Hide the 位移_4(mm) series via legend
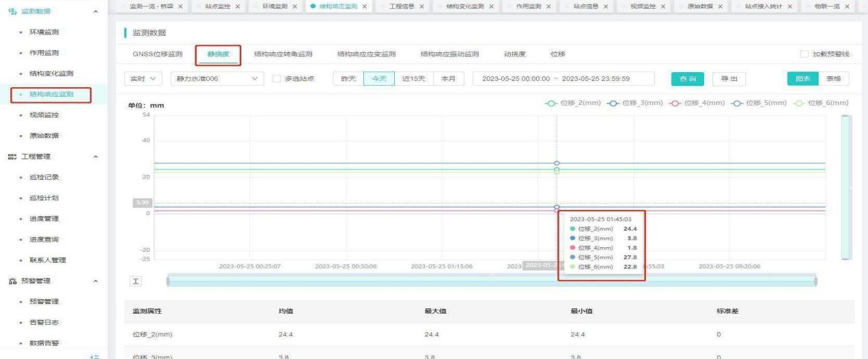 [671, 103]
